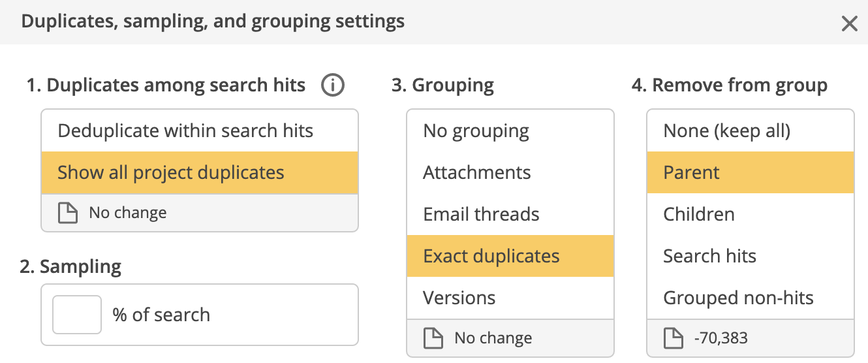The height and width of the screenshot is (363, 868).
Task: Click document icon under Show all project duplicates
Action: pos(68,213)
